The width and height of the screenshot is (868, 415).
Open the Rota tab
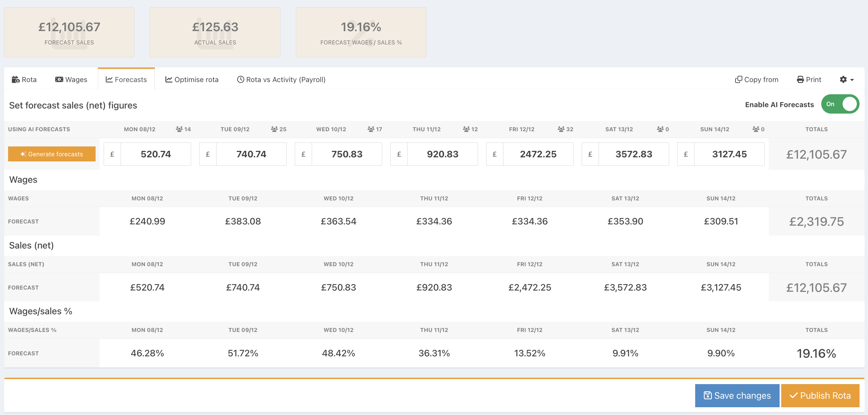click(24, 79)
